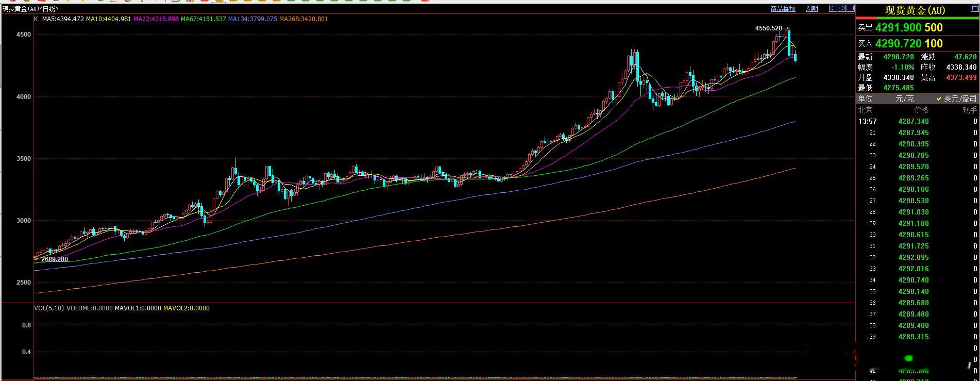This screenshot has width=980, height=381.
Task: Click the 2689.280 low price marker
Action: pos(55,259)
